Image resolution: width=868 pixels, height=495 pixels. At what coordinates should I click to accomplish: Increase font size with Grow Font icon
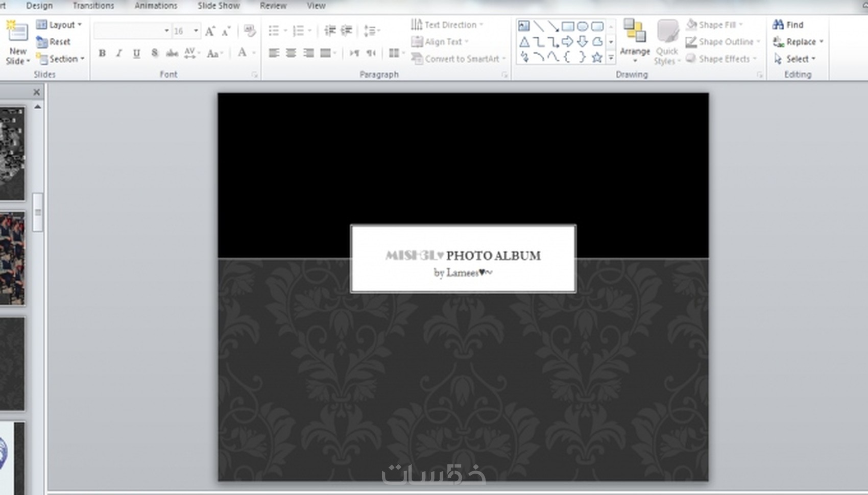210,32
